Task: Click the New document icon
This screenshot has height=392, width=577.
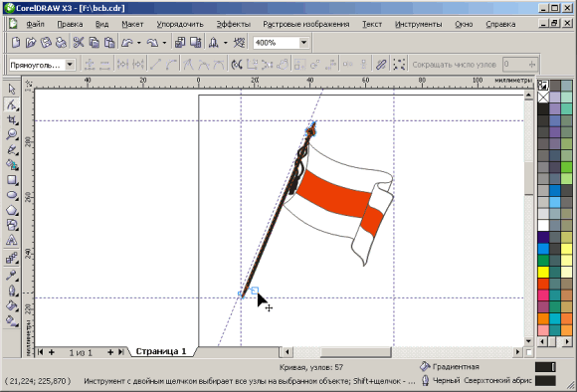Action: click(x=16, y=43)
